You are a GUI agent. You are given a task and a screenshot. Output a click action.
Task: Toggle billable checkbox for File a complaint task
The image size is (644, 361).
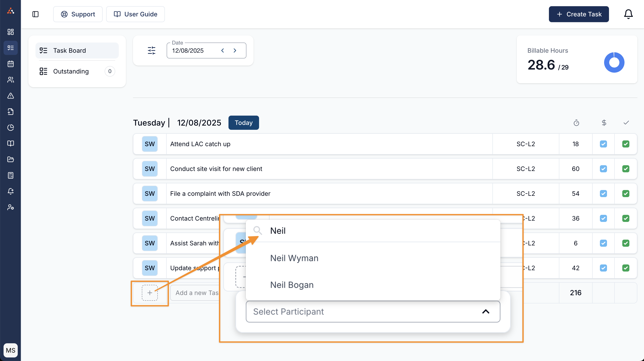coord(603,193)
